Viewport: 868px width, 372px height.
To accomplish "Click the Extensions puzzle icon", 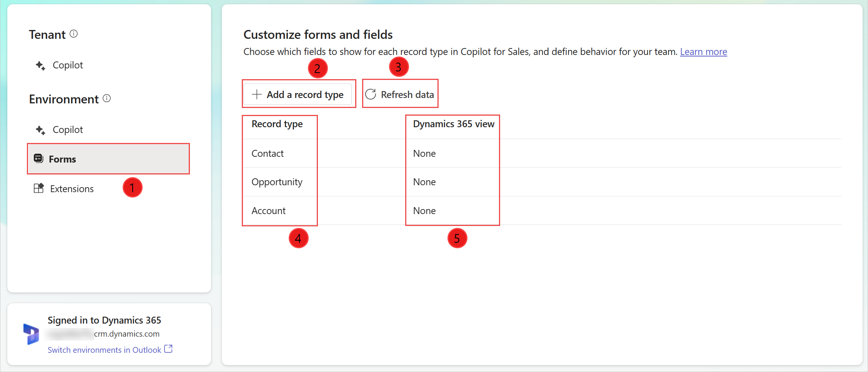I will 39,188.
